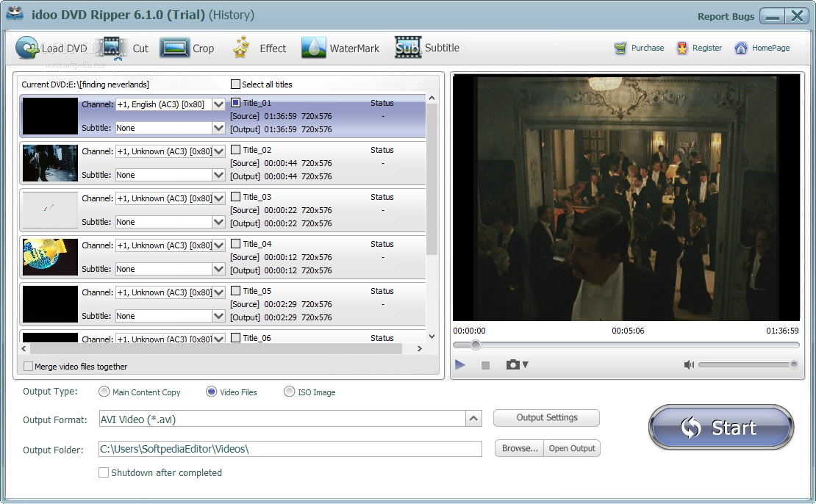Click the Output Folder path field

(290, 449)
